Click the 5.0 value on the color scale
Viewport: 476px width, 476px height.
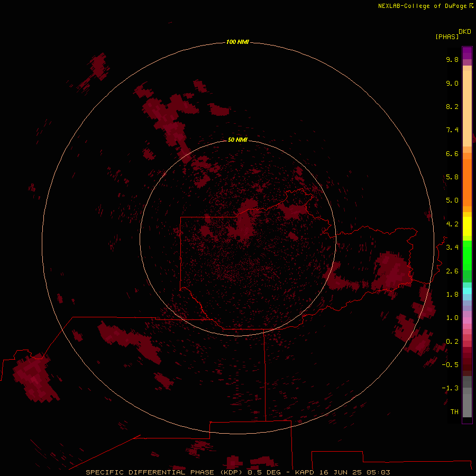click(452, 200)
